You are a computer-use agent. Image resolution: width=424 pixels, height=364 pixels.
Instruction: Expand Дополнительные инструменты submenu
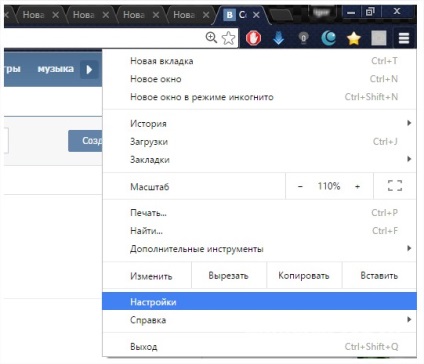259,249
